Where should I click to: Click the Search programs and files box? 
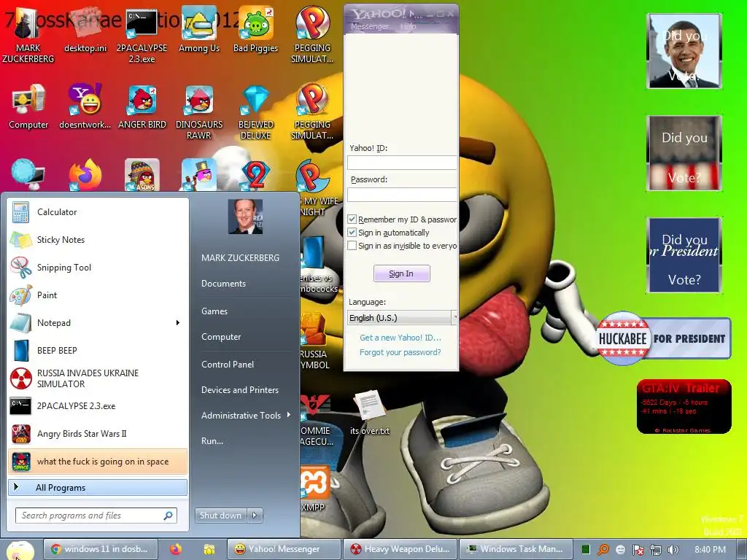[97, 516]
